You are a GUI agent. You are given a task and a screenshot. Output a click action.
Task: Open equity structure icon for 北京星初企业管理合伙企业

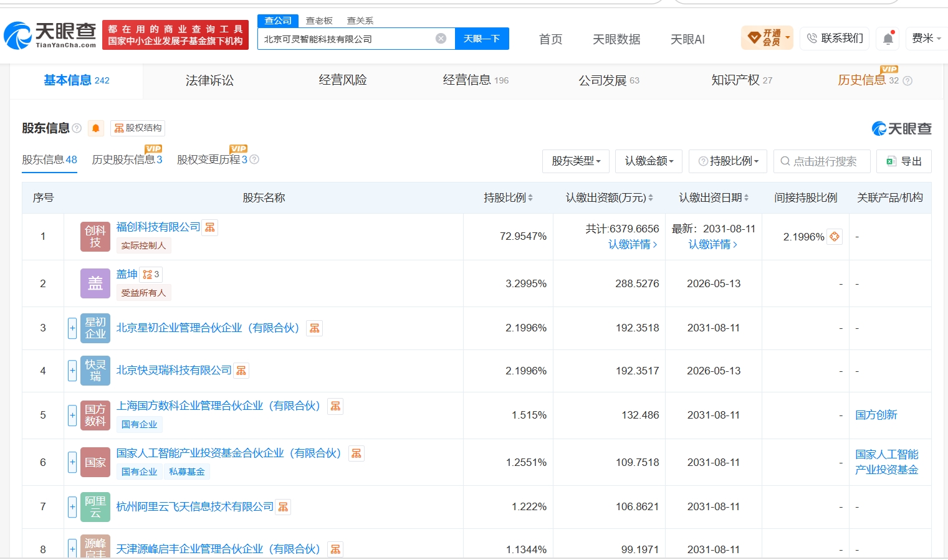(314, 328)
